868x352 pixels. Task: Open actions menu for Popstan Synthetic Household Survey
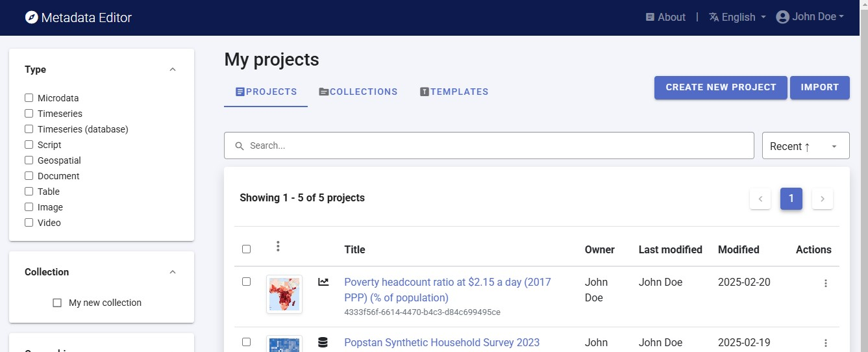[x=825, y=343]
